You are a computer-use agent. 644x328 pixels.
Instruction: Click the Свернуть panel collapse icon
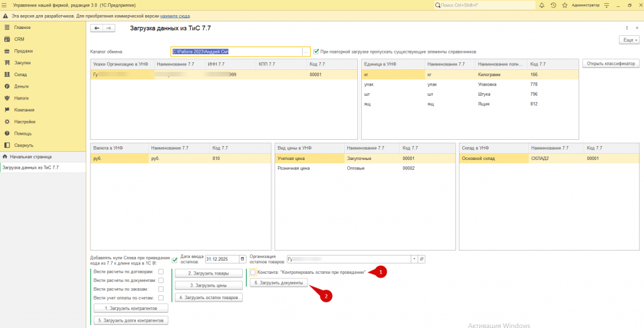pos(6,145)
